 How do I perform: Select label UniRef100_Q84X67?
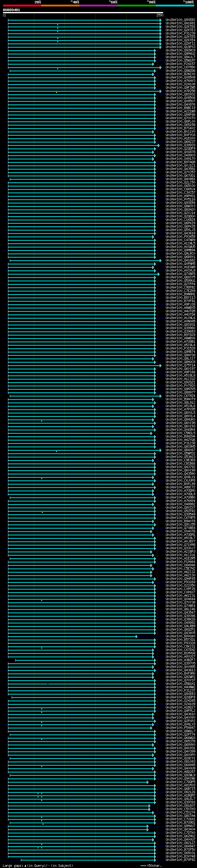pyautogui.click(x=180, y=450)
